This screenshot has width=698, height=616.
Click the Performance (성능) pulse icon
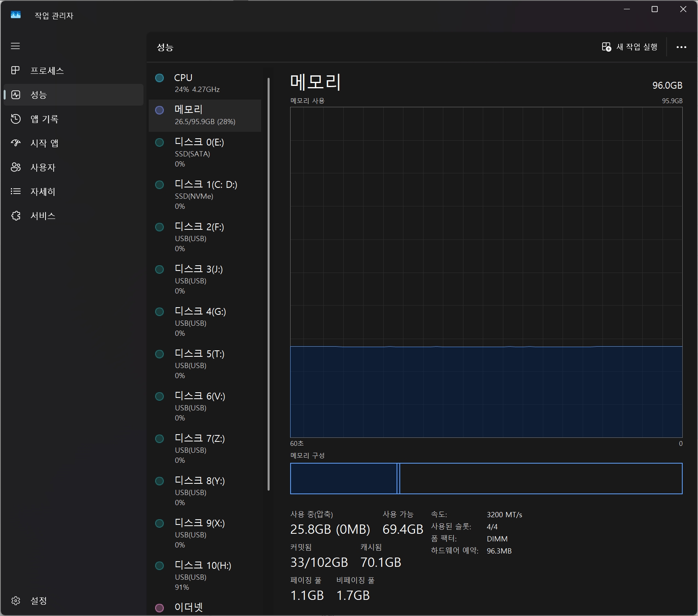coord(15,95)
